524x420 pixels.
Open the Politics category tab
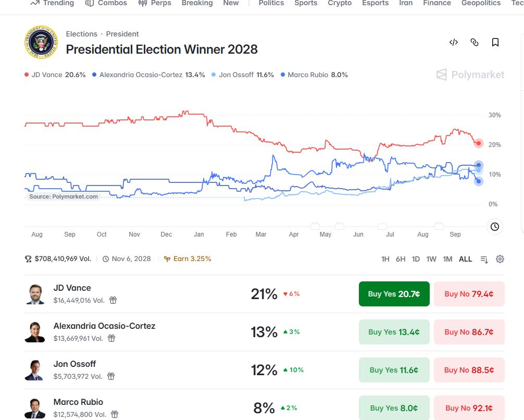click(x=271, y=3)
